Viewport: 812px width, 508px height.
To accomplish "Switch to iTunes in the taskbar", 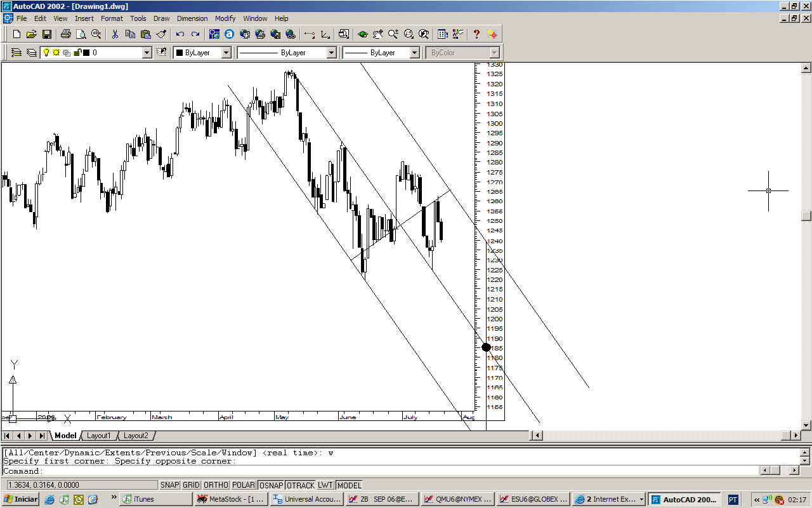I will 157,499.
